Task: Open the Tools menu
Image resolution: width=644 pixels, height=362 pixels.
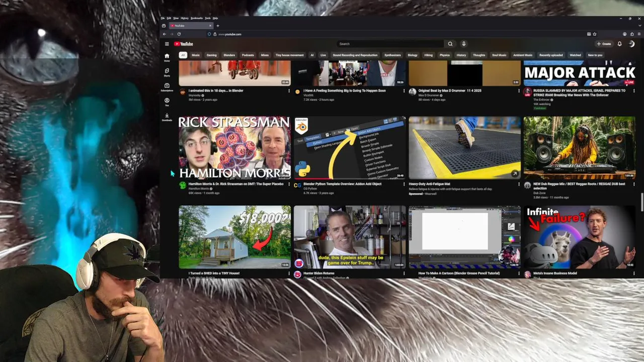Action: tap(208, 18)
